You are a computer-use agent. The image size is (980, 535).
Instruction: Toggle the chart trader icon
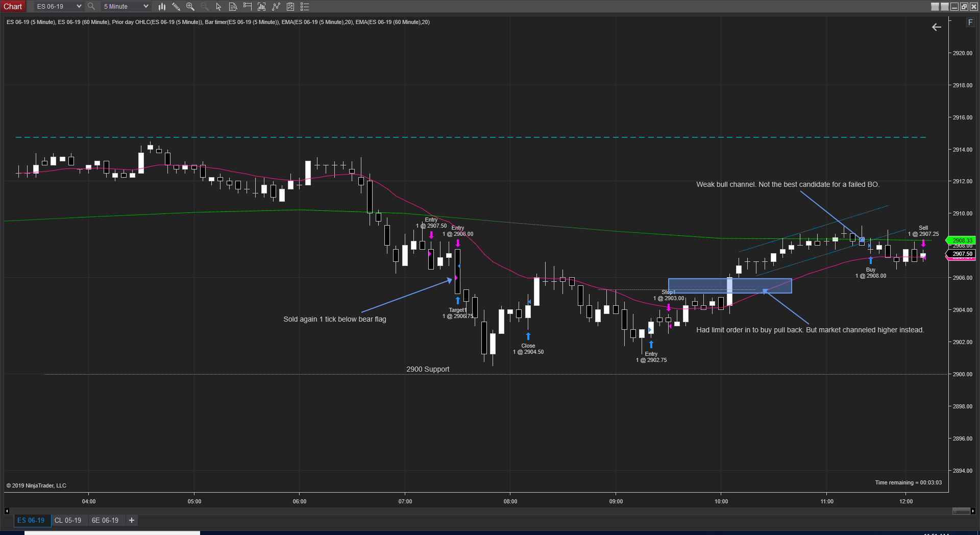click(248, 7)
